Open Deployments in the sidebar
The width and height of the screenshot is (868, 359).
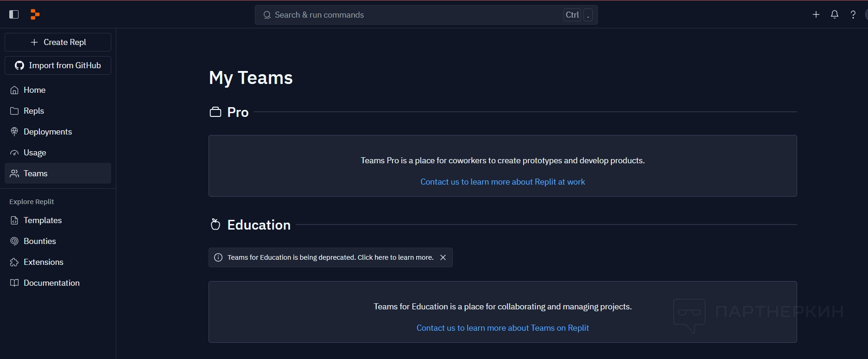pos(48,132)
